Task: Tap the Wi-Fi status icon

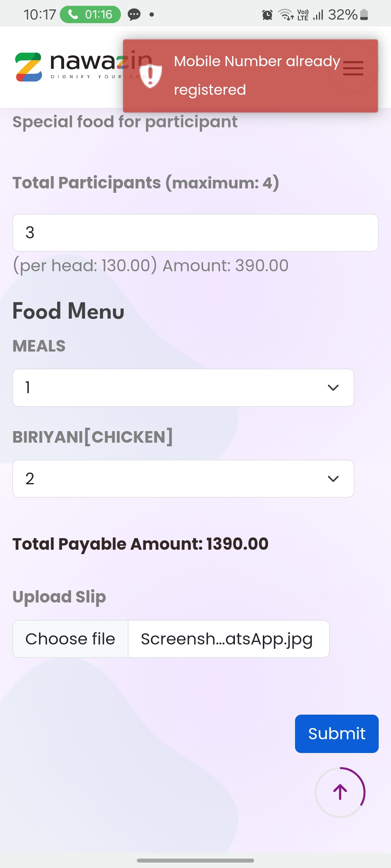Action: pyautogui.click(x=286, y=15)
